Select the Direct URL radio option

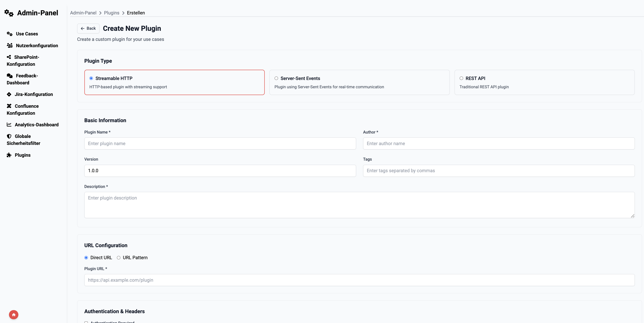point(86,257)
